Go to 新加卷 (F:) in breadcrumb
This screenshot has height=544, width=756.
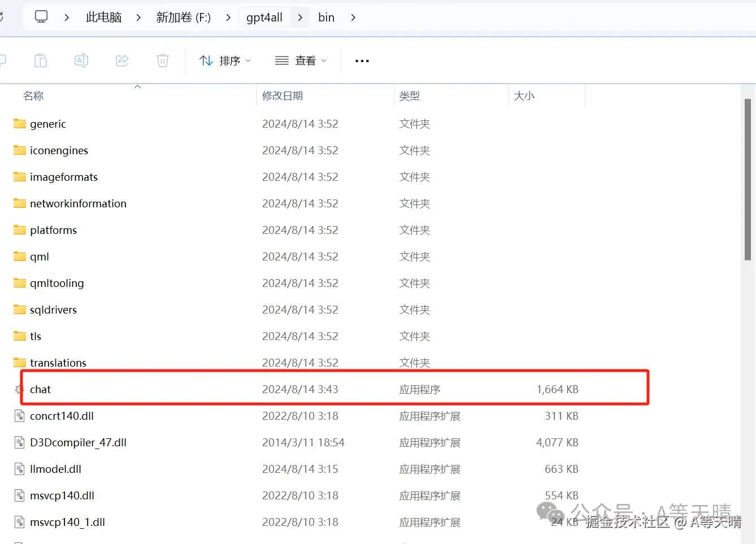(184, 18)
